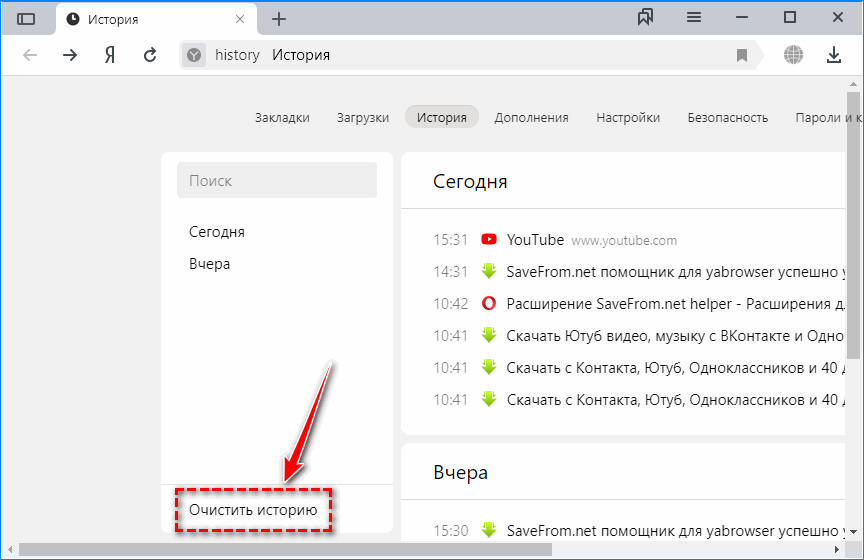Open the bookmarks collection icon in the title bar
864x560 pixels.
(x=645, y=18)
